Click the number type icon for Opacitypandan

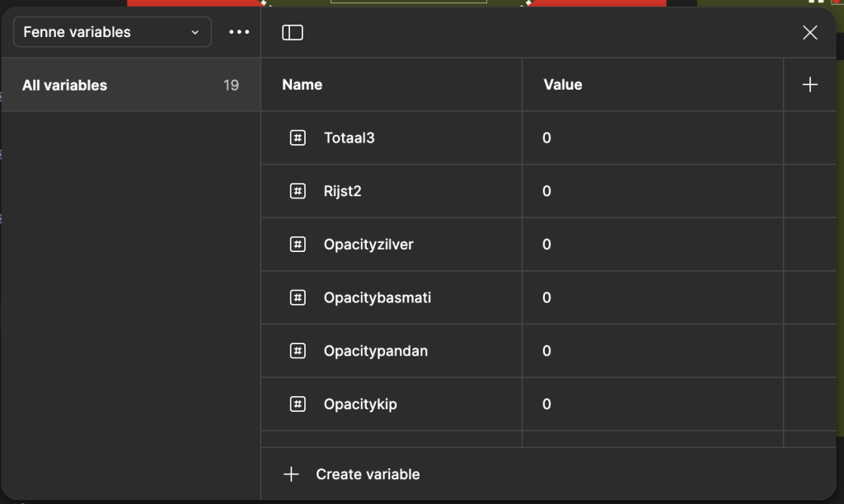(x=298, y=351)
